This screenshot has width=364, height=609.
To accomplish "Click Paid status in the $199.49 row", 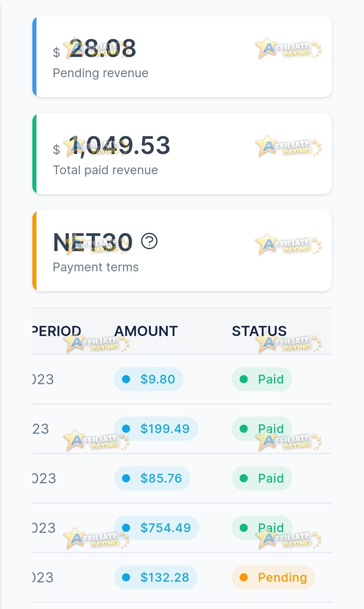I will pyautogui.click(x=262, y=429).
